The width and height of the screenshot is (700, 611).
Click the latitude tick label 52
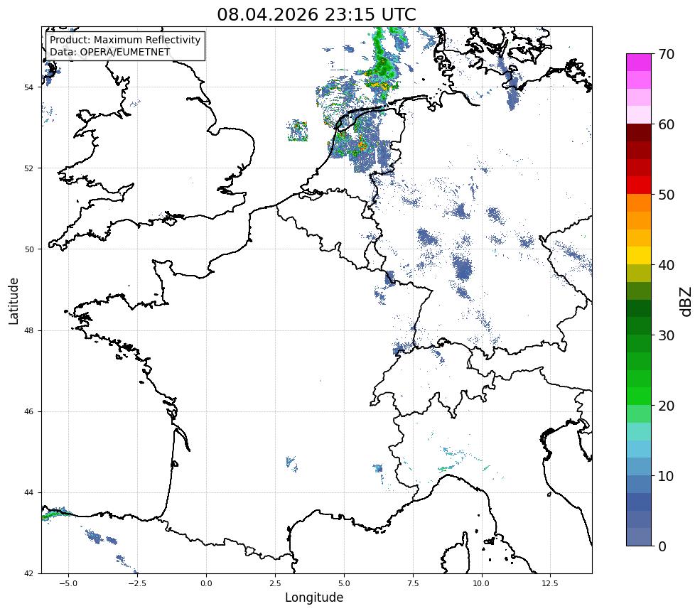28,168
